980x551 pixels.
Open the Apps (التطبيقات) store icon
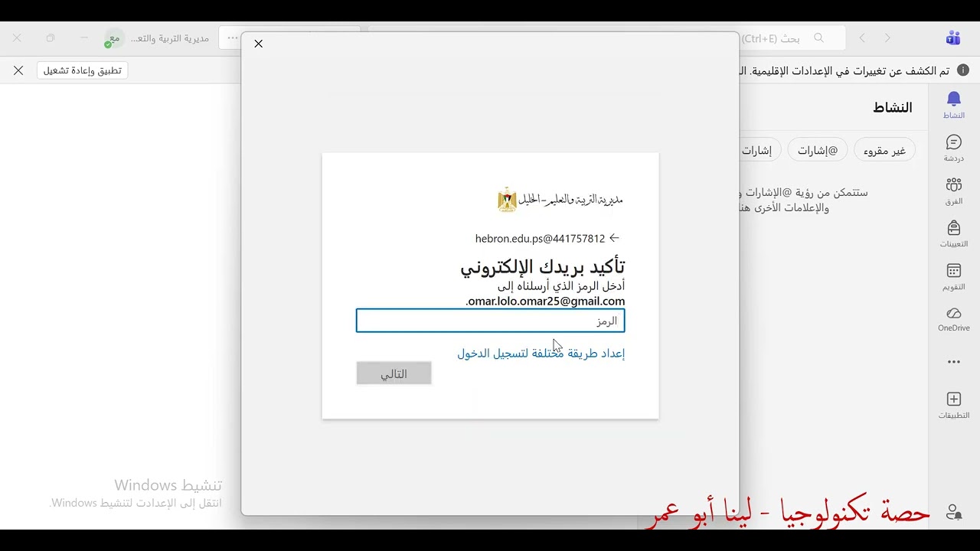[x=953, y=405]
